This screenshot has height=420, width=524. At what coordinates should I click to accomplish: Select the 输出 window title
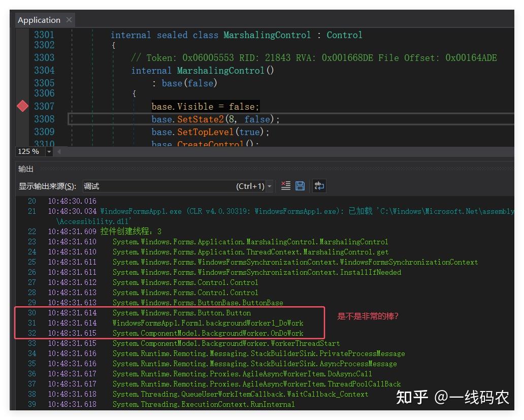(x=25, y=169)
